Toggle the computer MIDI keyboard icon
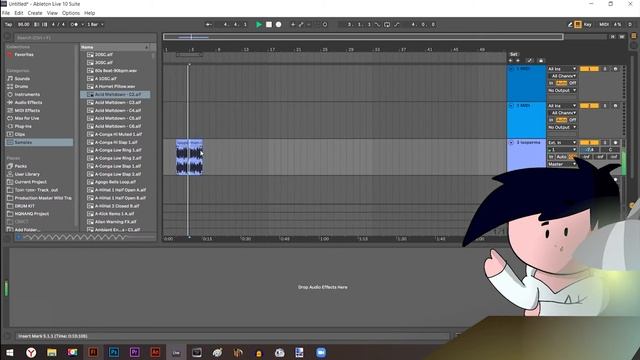This screenshot has height=360, width=640. [578, 24]
